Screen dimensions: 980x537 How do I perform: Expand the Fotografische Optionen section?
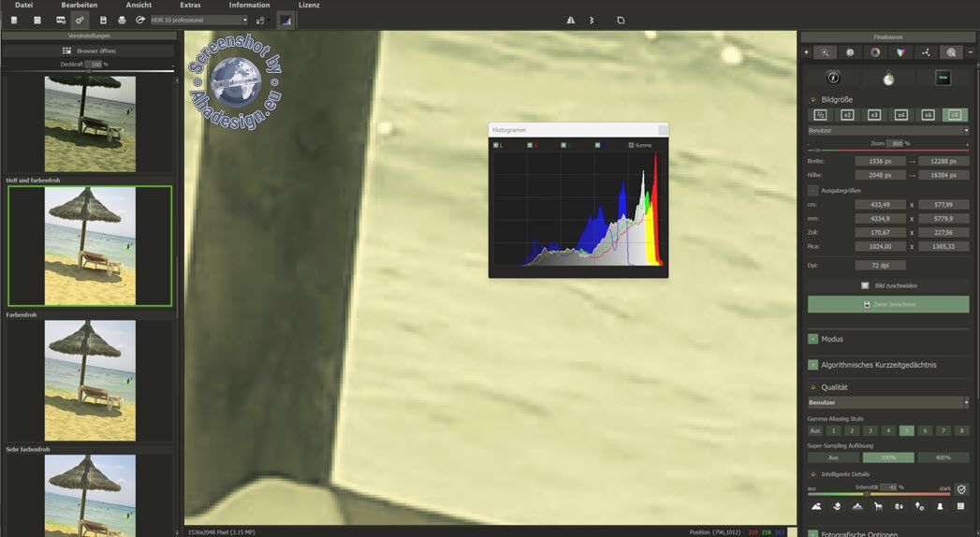(x=812, y=534)
